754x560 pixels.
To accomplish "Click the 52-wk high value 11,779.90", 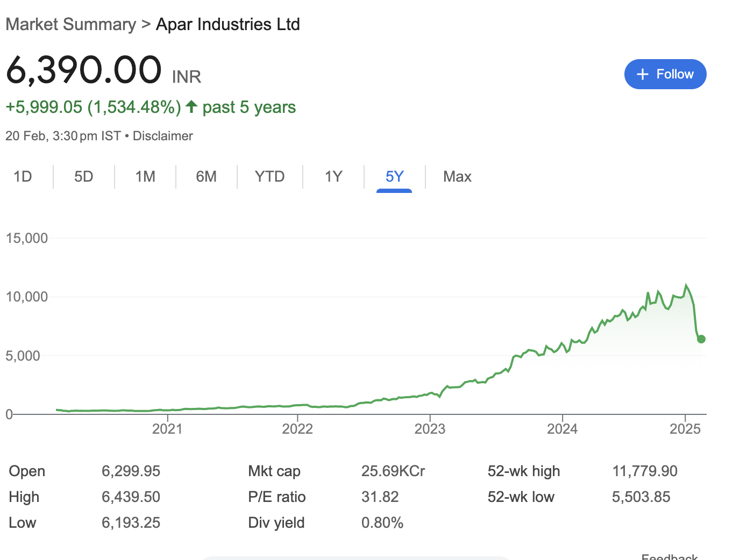I will coord(645,471).
